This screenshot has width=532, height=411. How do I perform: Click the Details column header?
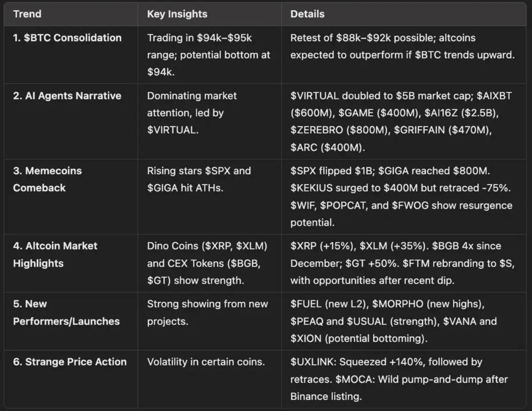coord(307,14)
